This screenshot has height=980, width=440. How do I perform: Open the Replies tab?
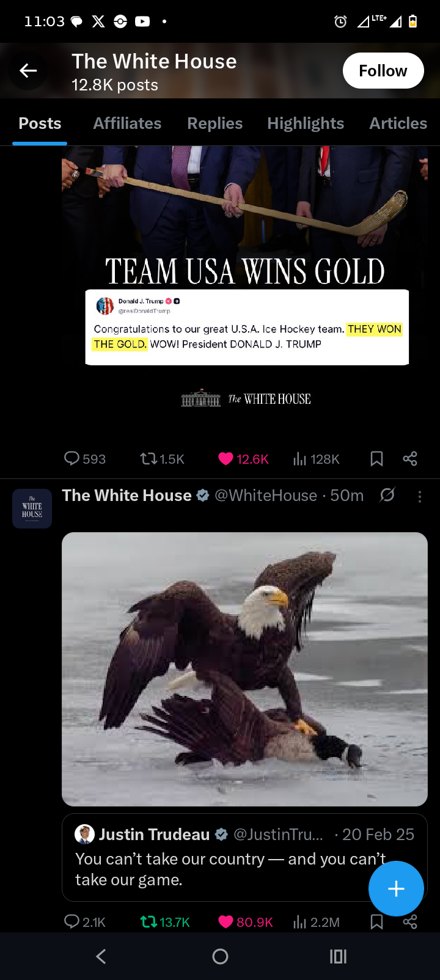coord(215,123)
